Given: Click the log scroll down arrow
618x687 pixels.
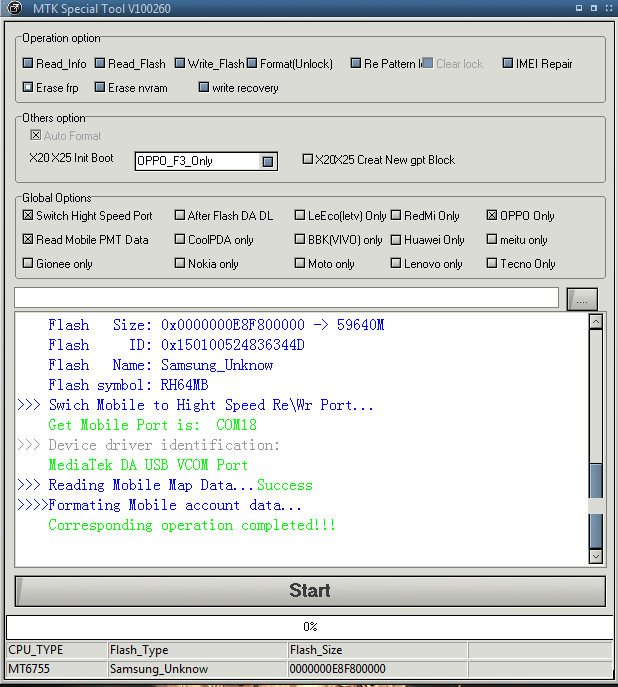Looking at the screenshot, I should 596,556.
